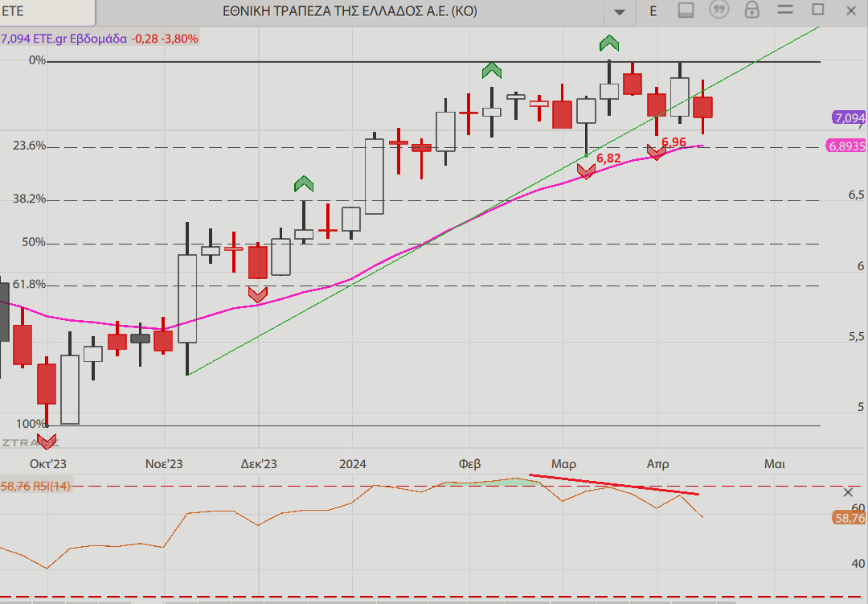868x604 pixels.
Task: Open the comments quote bubble icon
Action: tap(719, 10)
